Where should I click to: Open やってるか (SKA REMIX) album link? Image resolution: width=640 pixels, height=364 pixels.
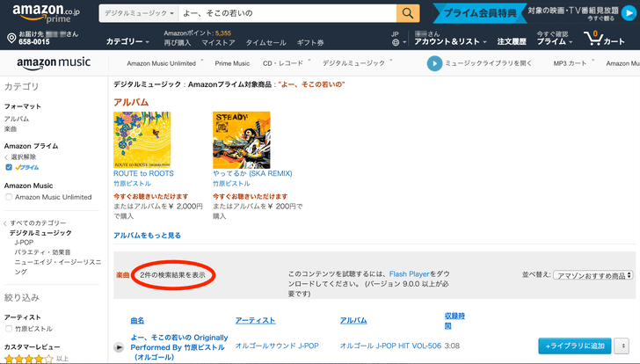pyautogui.click(x=252, y=173)
